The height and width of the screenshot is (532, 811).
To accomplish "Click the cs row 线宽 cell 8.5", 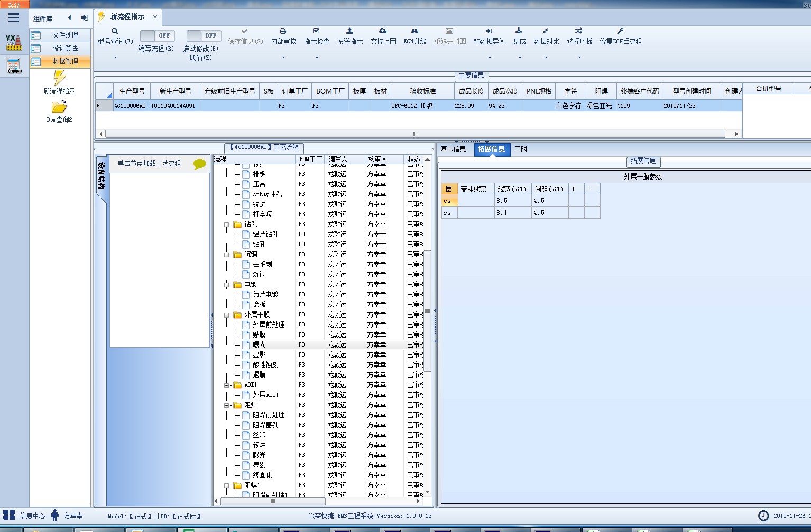I will coord(513,201).
